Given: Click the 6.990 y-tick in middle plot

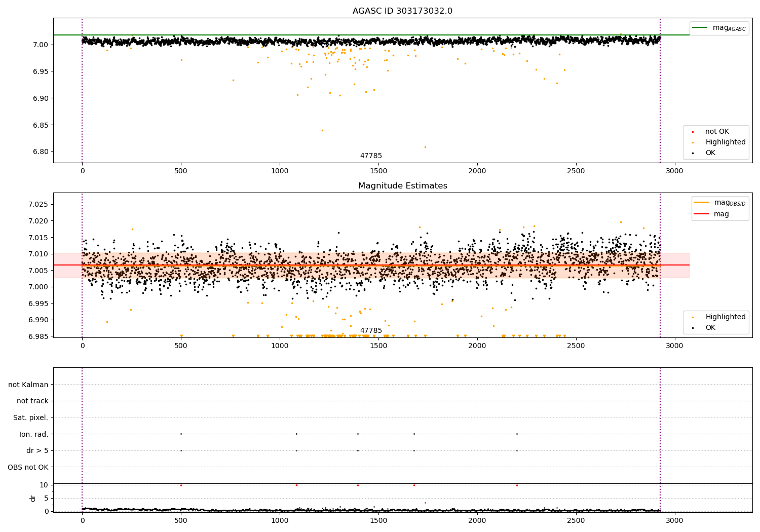Looking at the screenshot, I should coord(39,320).
